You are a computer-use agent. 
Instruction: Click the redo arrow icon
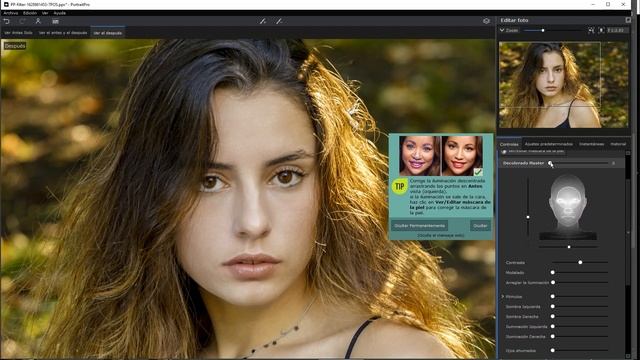tap(22, 21)
